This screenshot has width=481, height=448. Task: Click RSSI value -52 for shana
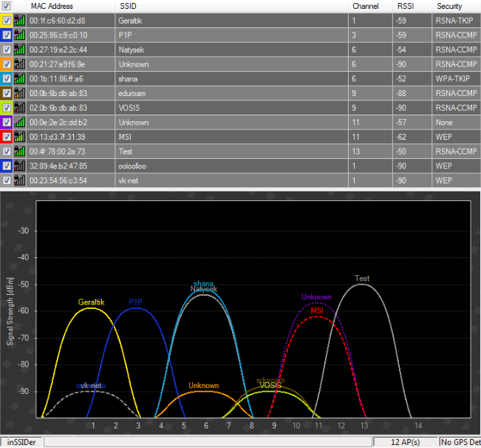click(401, 79)
